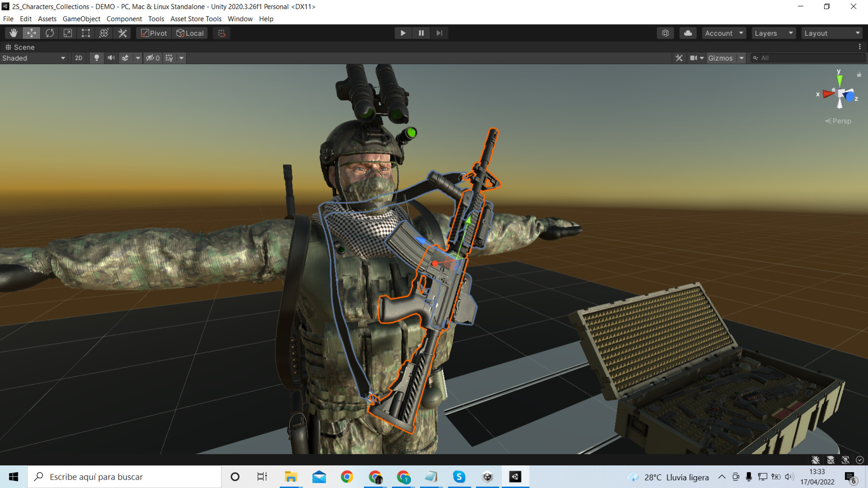Open Unity Cloud services icon

tap(688, 33)
